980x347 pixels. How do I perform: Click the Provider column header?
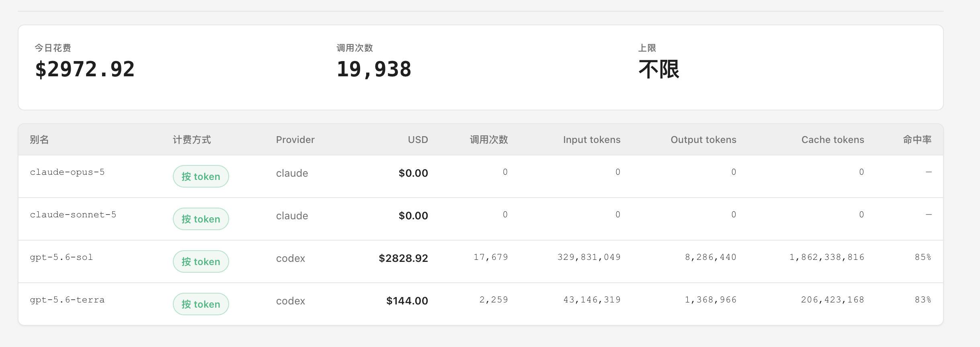click(x=295, y=140)
